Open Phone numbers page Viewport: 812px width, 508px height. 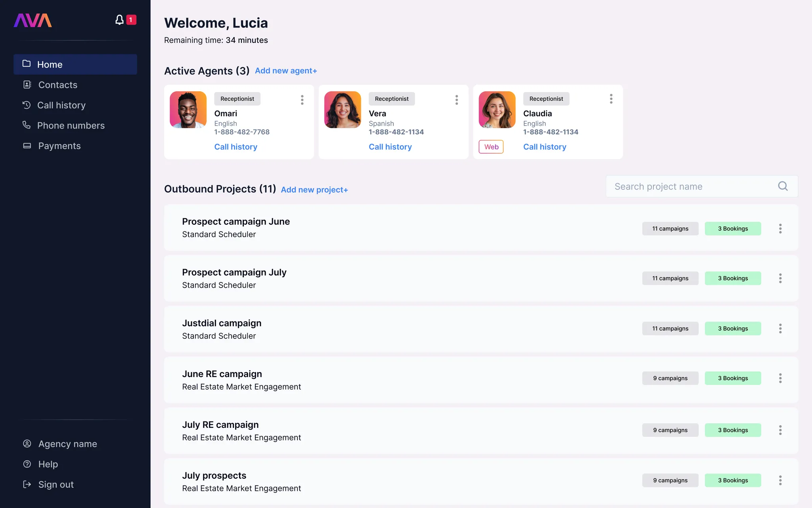[x=71, y=125]
